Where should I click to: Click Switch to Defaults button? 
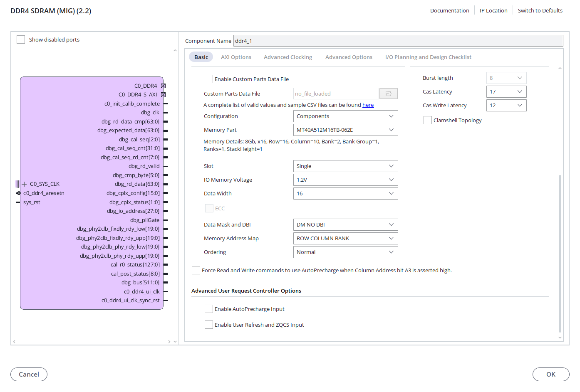[540, 10]
